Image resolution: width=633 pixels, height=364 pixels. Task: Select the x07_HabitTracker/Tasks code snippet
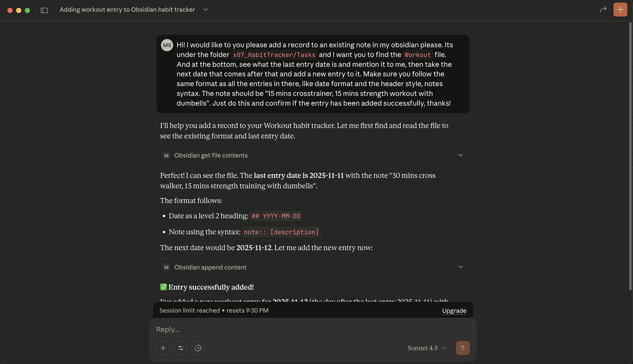[274, 55]
